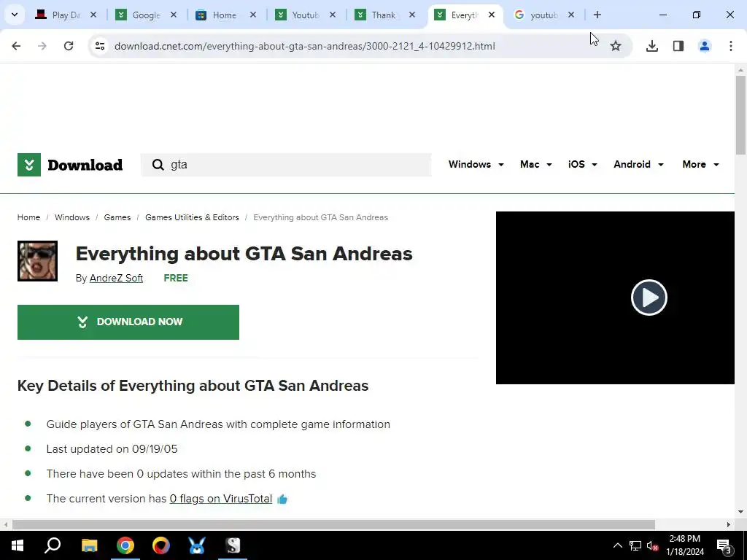Click the FREE price label
Image resolution: width=747 pixels, height=560 pixels.
click(176, 278)
